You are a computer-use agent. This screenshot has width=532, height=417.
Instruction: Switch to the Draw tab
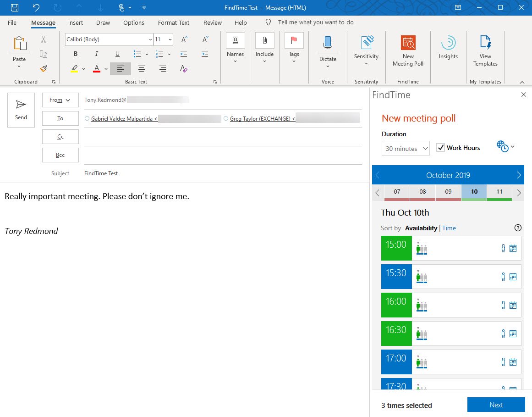point(103,22)
